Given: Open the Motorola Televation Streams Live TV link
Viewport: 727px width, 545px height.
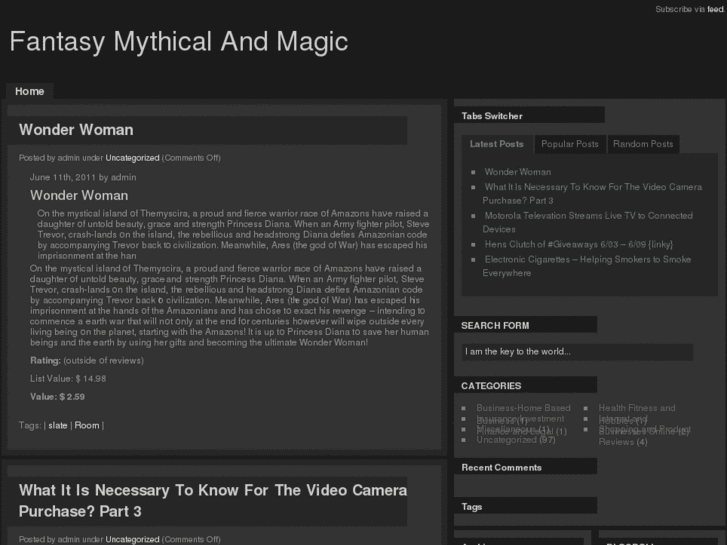Looking at the screenshot, I should point(587,223).
